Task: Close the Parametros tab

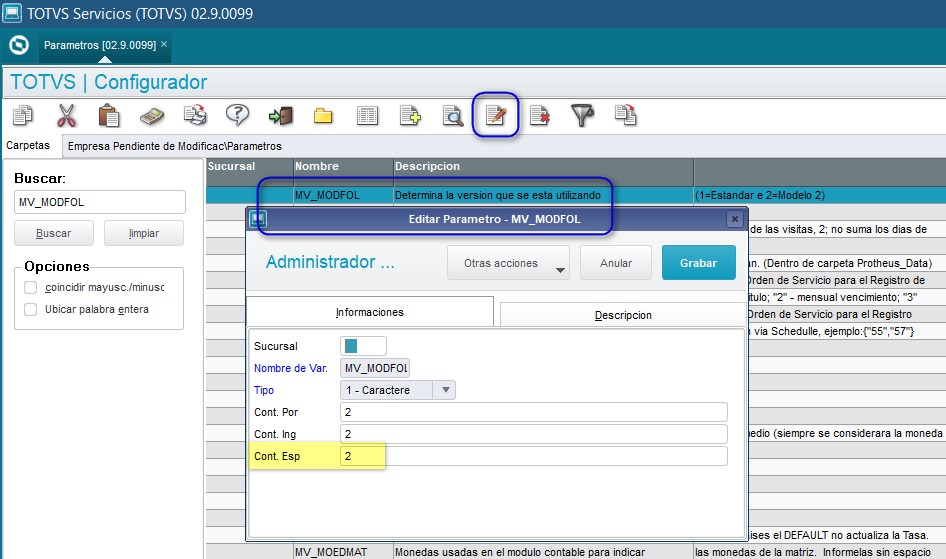Action: (x=163, y=44)
